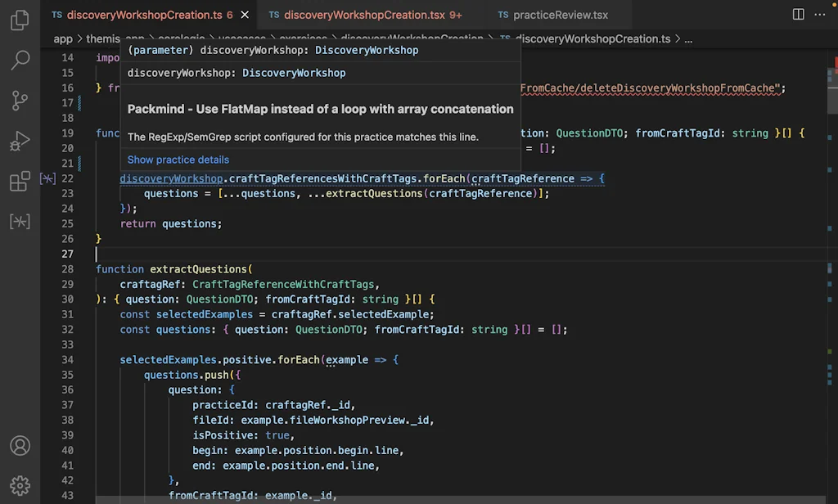This screenshot has width=838, height=504.
Task: Open the Accounts icon at the bottom
Action: click(x=20, y=446)
